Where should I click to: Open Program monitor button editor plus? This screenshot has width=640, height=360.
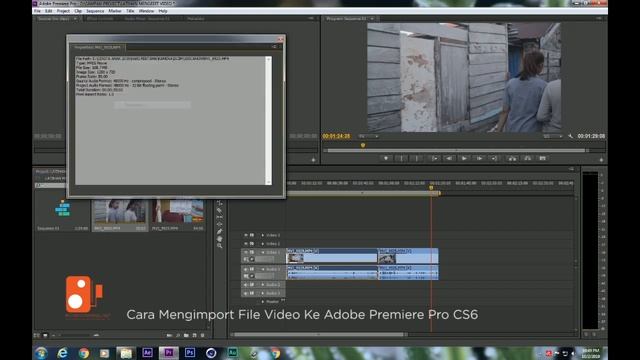point(601,160)
